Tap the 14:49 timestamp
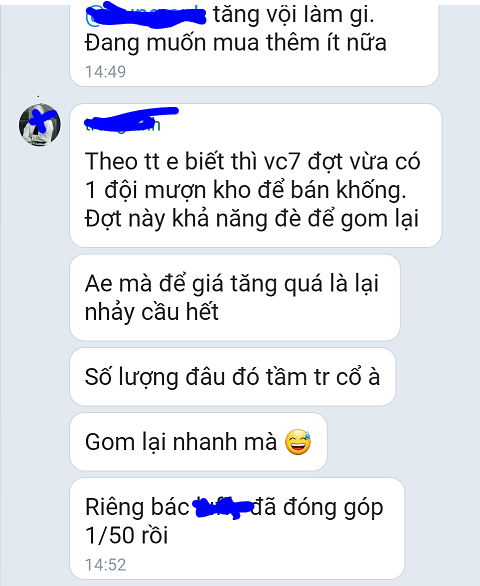Viewport: 480px width, 586px height. [x=105, y=72]
